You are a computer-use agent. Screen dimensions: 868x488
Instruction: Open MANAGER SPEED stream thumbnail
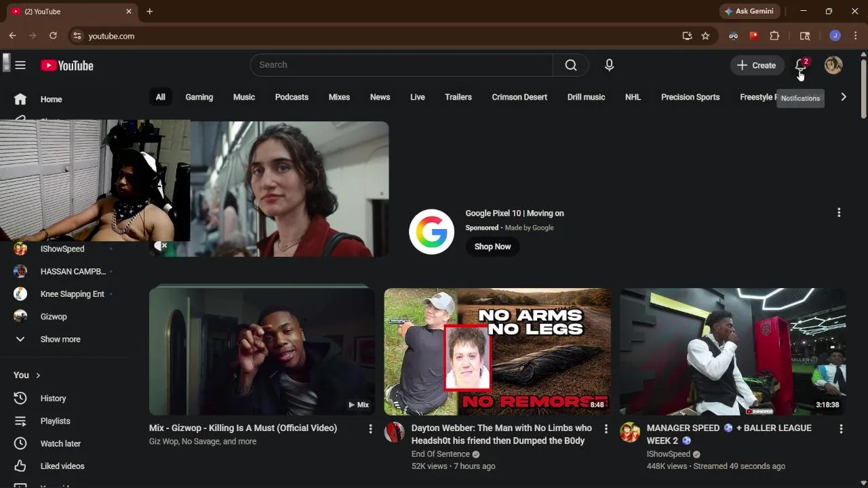(732, 351)
